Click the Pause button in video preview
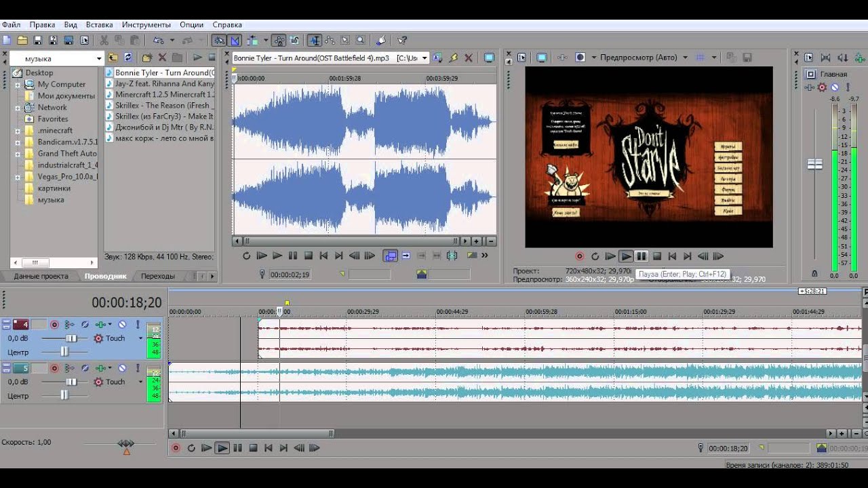868x488 pixels. click(x=641, y=256)
